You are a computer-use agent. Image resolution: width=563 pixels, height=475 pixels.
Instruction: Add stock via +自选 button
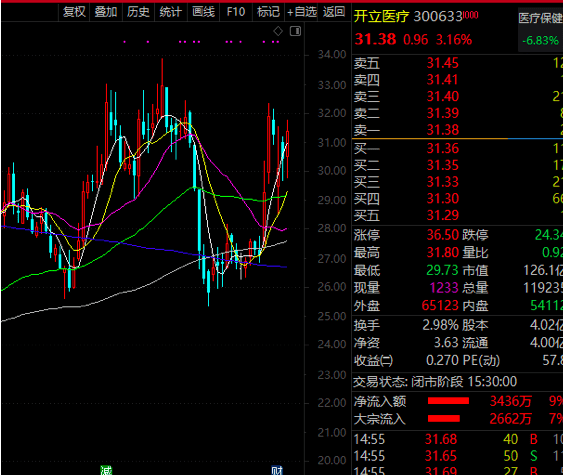point(301,12)
